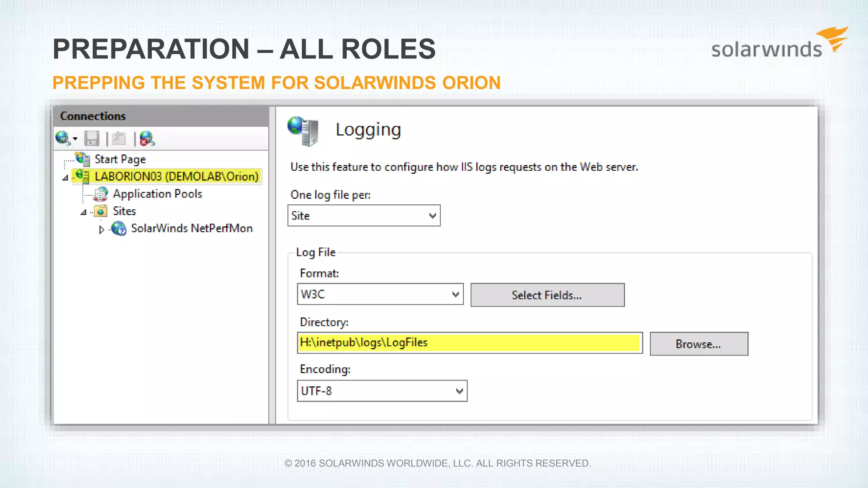Click the up-one-level folder icon

tap(120, 139)
